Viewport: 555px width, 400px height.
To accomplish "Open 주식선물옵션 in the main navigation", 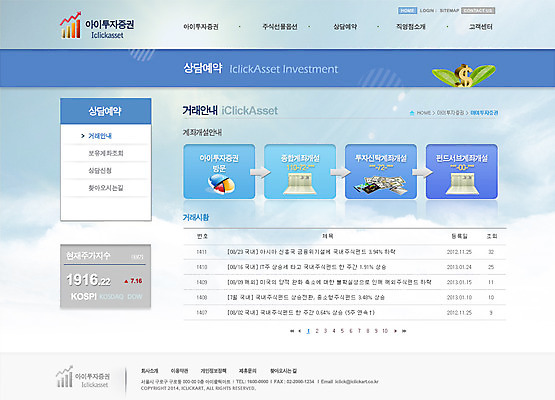I will [x=280, y=27].
